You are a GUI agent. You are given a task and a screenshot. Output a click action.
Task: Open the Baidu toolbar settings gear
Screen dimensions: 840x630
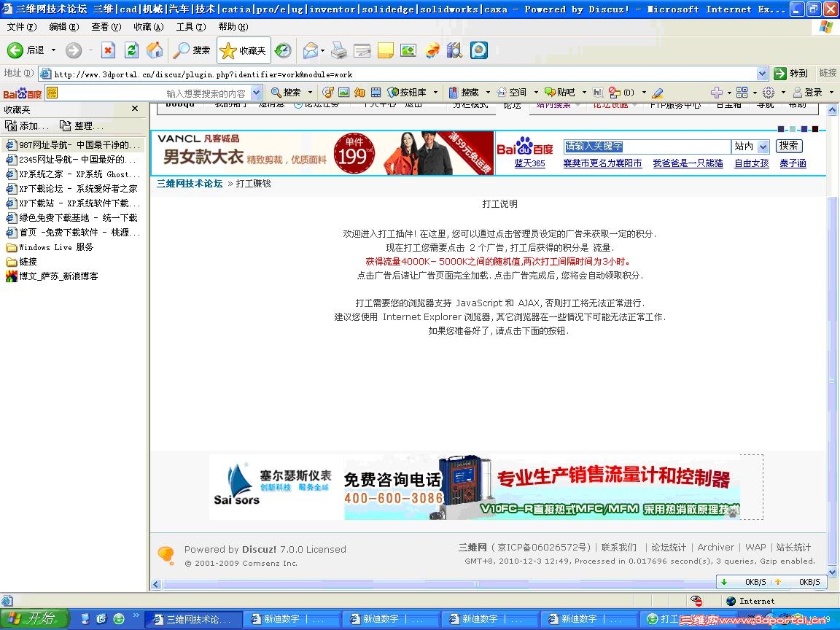769,93
